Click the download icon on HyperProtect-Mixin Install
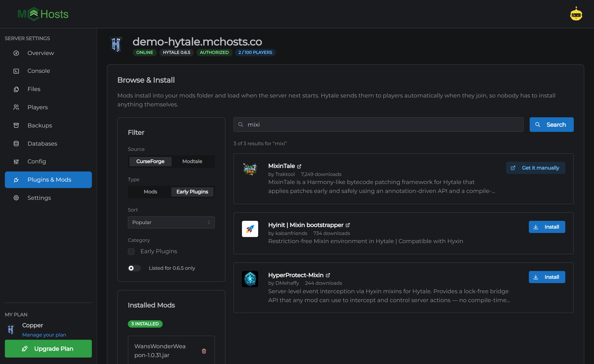 pos(536,277)
